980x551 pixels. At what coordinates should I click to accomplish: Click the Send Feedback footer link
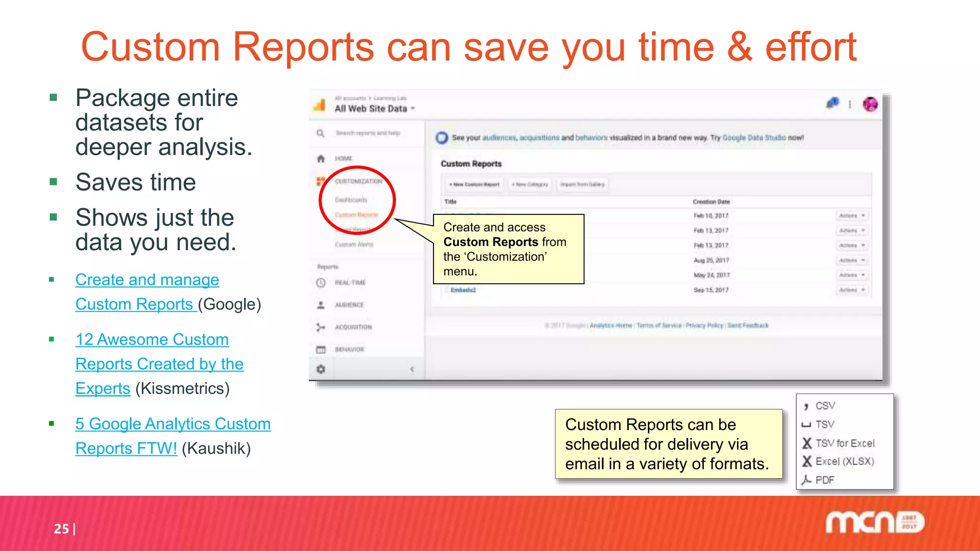coord(748,325)
